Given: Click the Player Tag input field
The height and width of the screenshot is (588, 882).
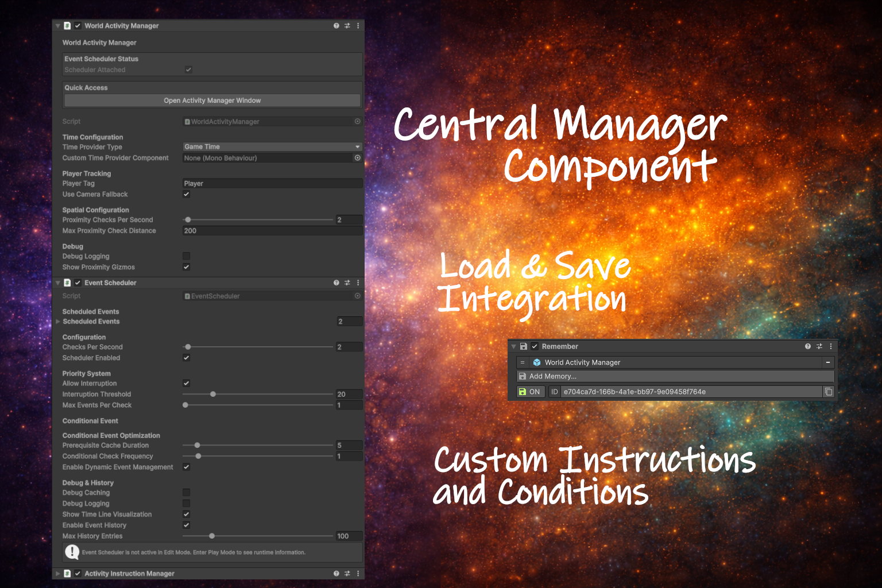Looking at the screenshot, I should coord(272,184).
